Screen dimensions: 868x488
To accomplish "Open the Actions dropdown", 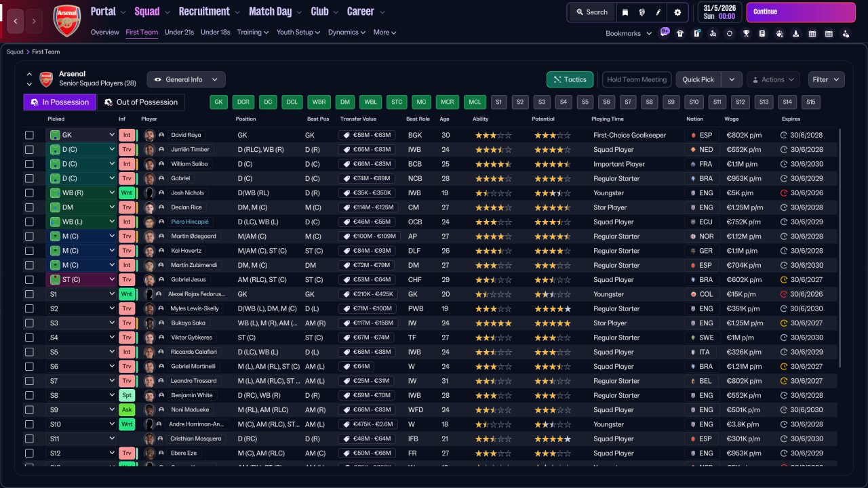I will [x=774, y=79].
